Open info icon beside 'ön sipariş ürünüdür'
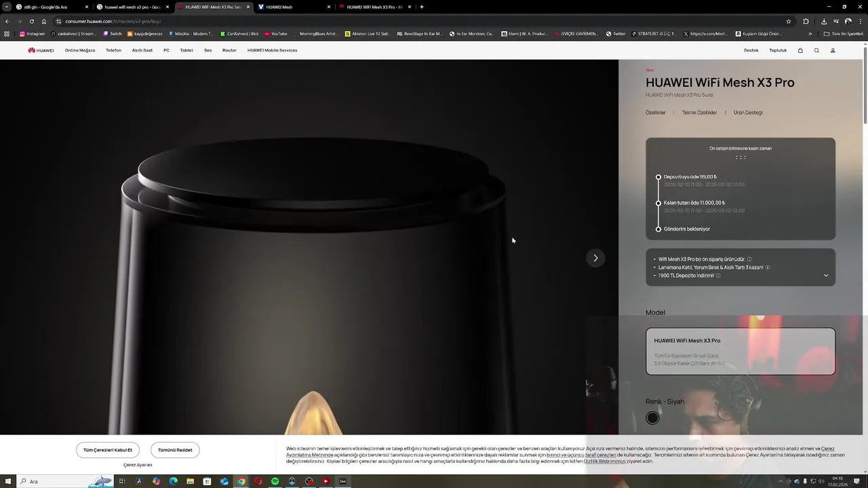868x488 pixels. pyautogui.click(x=749, y=259)
